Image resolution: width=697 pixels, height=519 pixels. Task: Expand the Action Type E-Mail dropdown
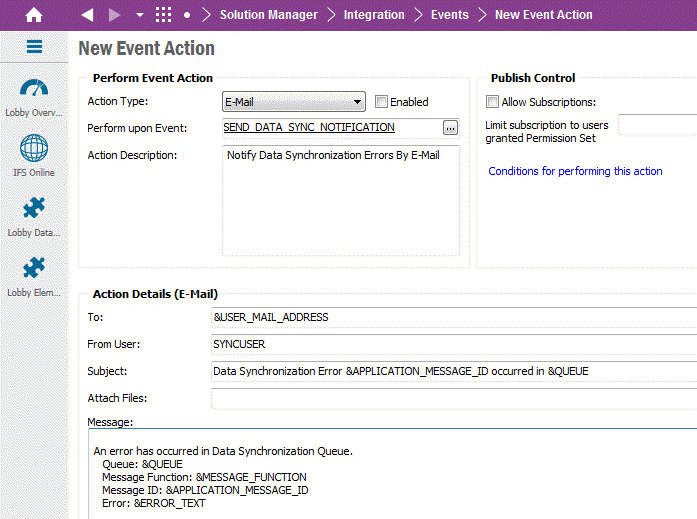pyautogui.click(x=357, y=101)
